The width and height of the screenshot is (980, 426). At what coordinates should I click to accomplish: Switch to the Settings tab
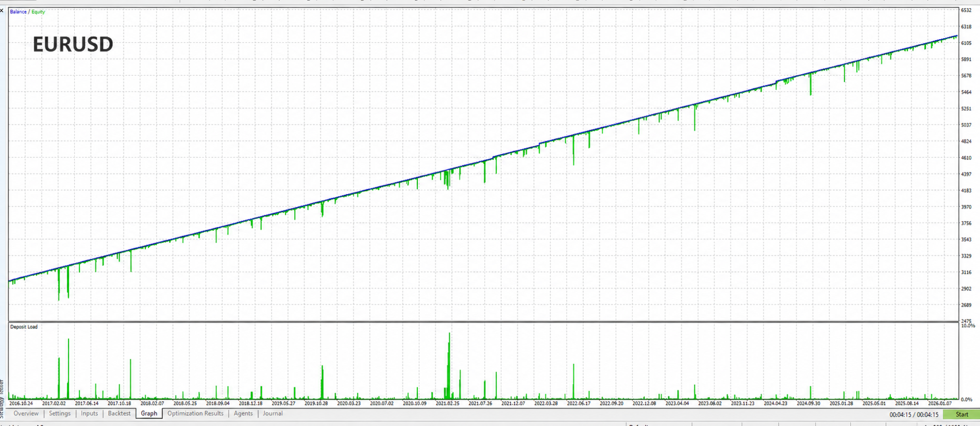pos(60,414)
